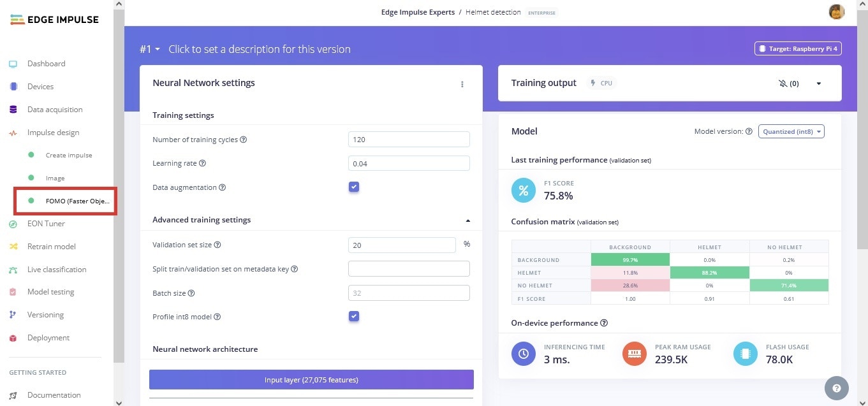This screenshot has width=868, height=406.
Task: Expand the Training output dropdown arrow
Action: (x=819, y=83)
